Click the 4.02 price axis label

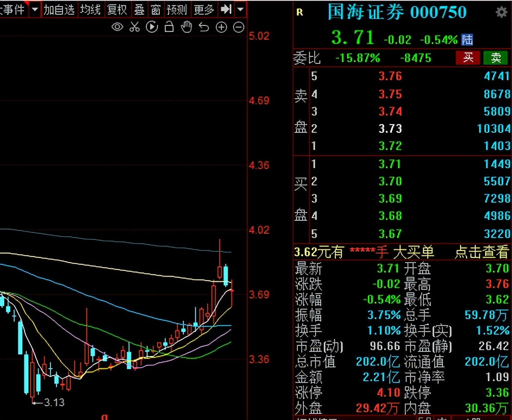click(x=259, y=230)
